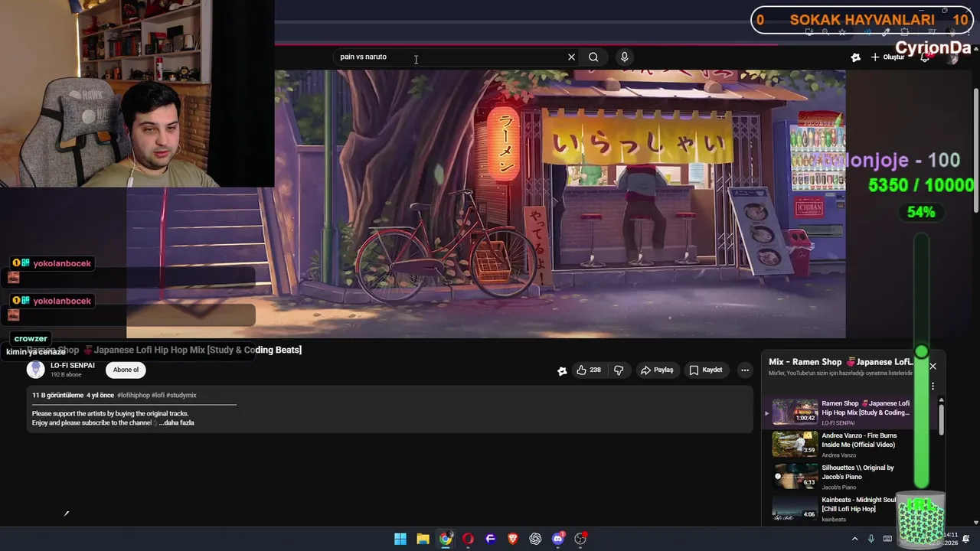Subscribe with the Abone ol button
Screen dimensions: 980x551
(x=126, y=370)
